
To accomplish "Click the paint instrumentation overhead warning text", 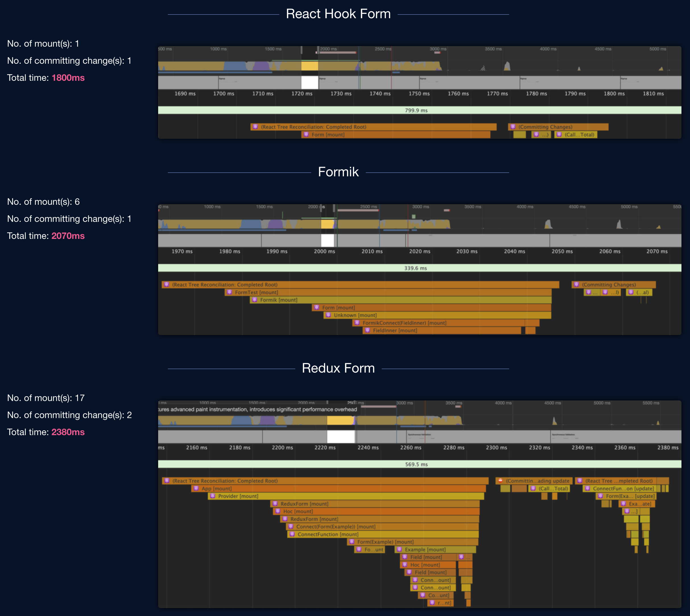I will [x=257, y=410].
